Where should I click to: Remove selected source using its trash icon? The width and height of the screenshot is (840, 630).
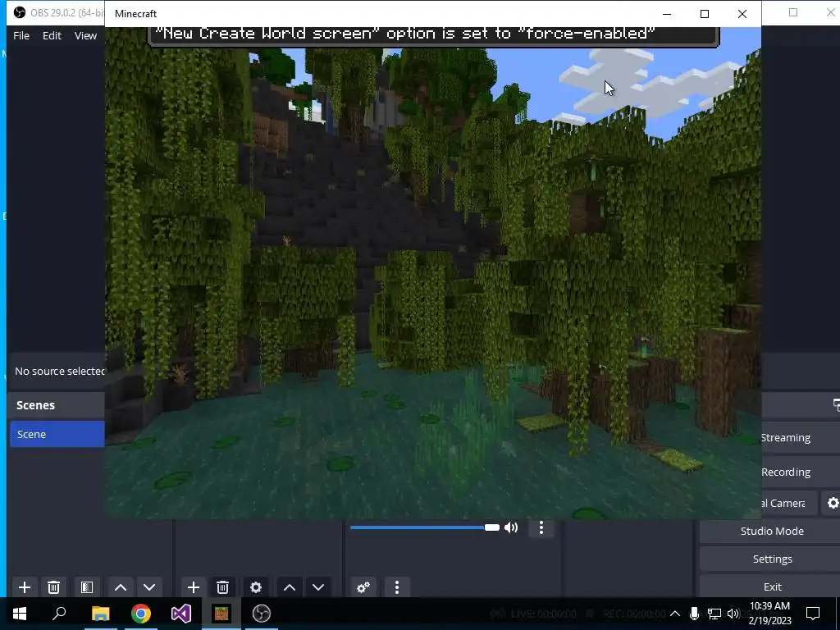click(x=223, y=587)
